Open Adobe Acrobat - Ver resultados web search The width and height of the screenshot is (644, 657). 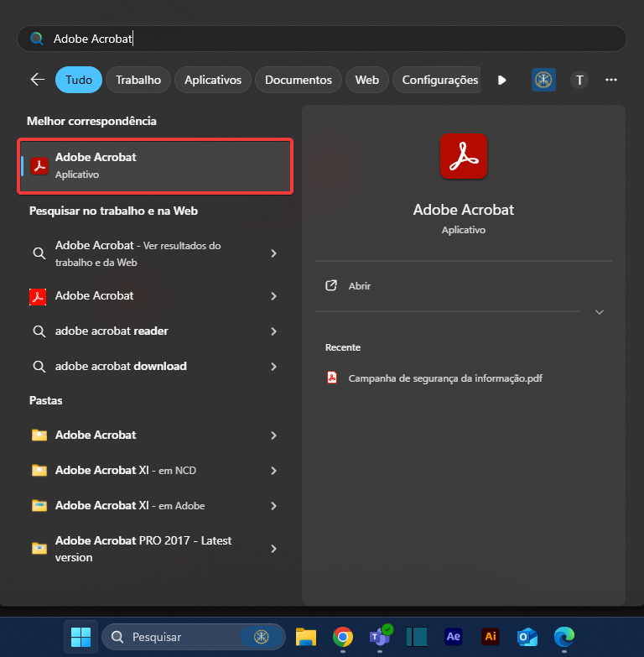click(155, 253)
